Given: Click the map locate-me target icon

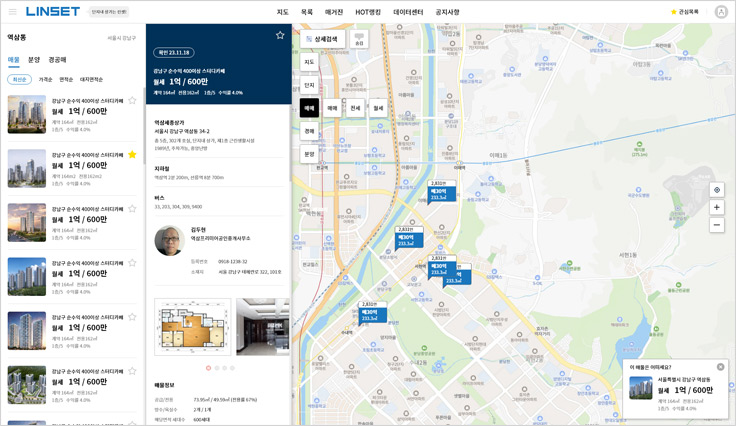Looking at the screenshot, I should pyautogui.click(x=716, y=190).
